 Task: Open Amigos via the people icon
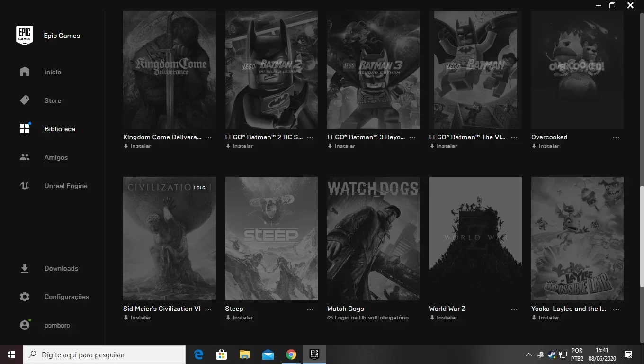tap(25, 157)
